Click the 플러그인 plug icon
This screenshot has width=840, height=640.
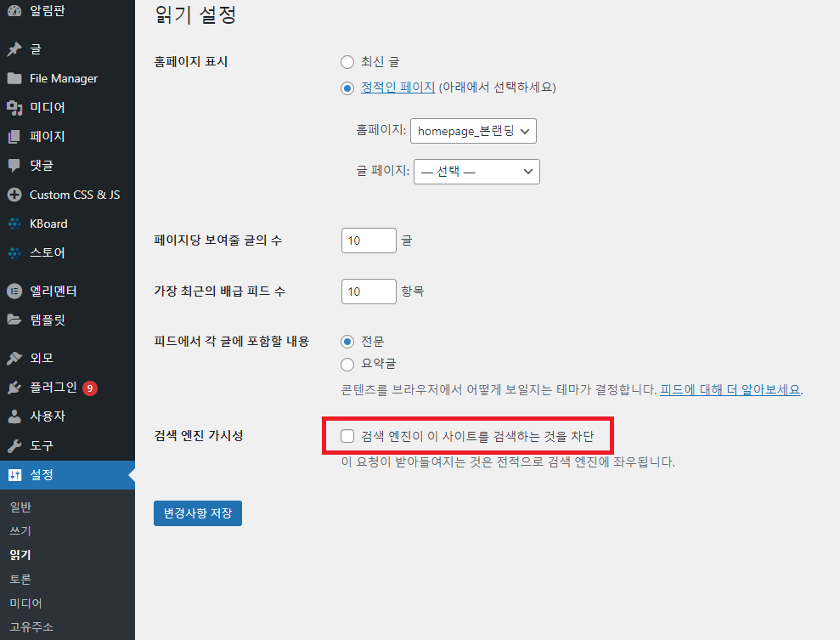click(x=14, y=388)
